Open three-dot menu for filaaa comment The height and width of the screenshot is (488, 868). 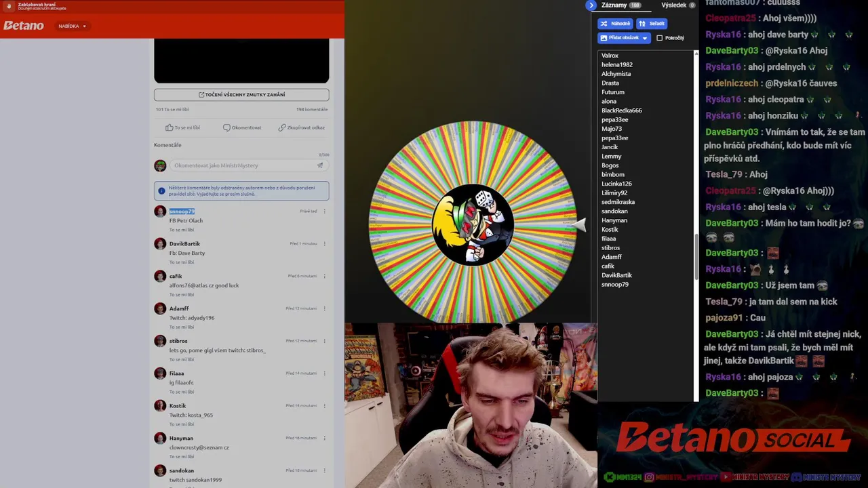tap(325, 373)
